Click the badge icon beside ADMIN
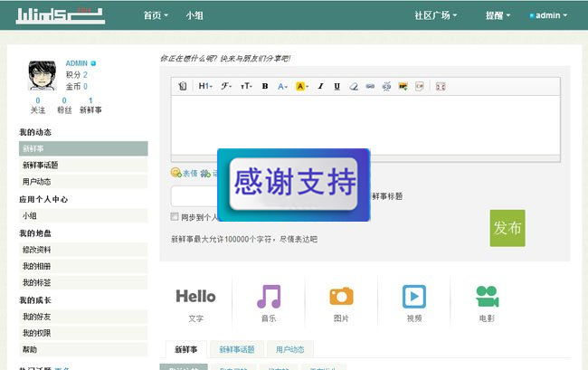588x370 pixels. (x=93, y=63)
